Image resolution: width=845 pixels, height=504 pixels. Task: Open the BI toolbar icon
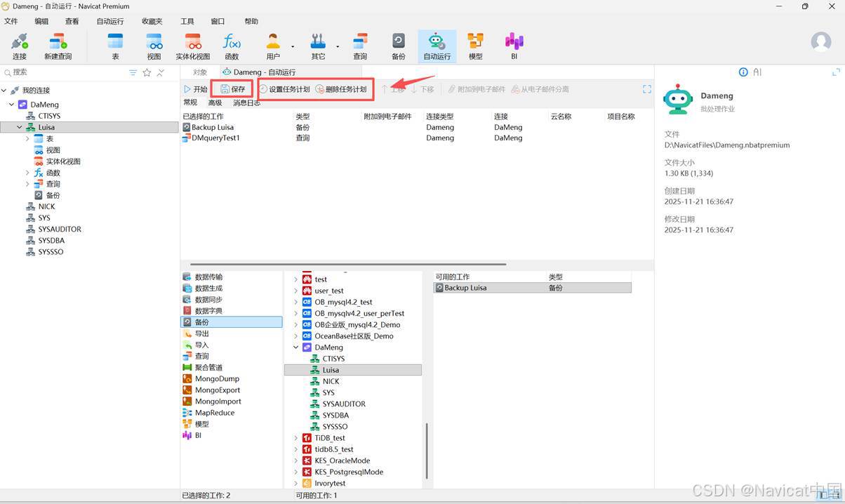click(x=514, y=46)
